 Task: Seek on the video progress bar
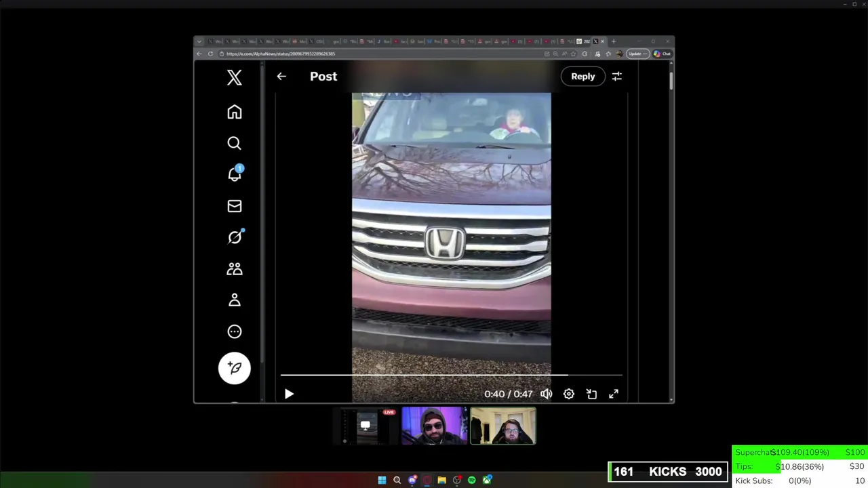[452, 374]
